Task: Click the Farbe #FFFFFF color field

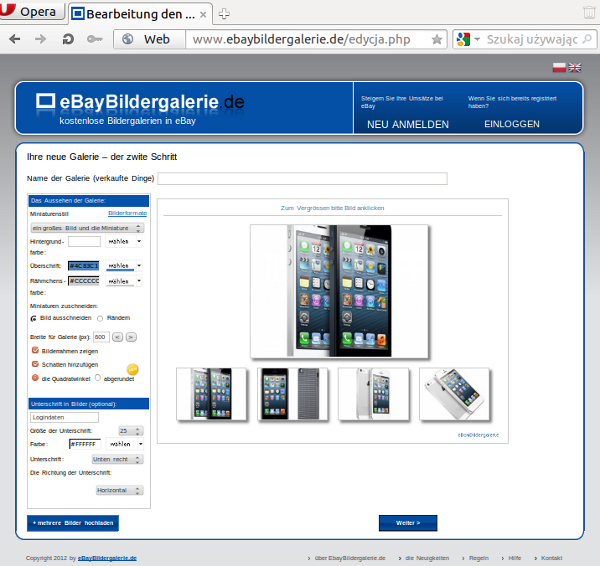Action: tap(85, 444)
